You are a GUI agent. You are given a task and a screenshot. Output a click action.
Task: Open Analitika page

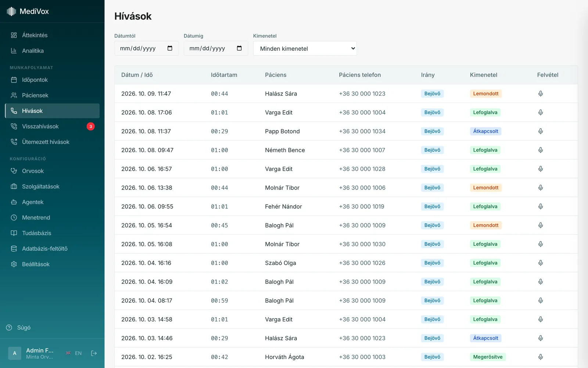pyautogui.click(x=52, y=51)
